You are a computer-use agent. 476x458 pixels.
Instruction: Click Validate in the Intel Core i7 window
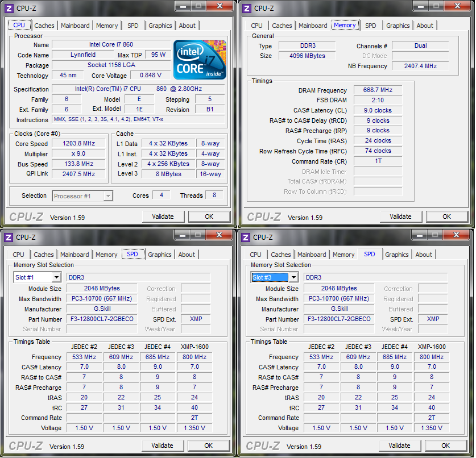[x=163, y=216]
